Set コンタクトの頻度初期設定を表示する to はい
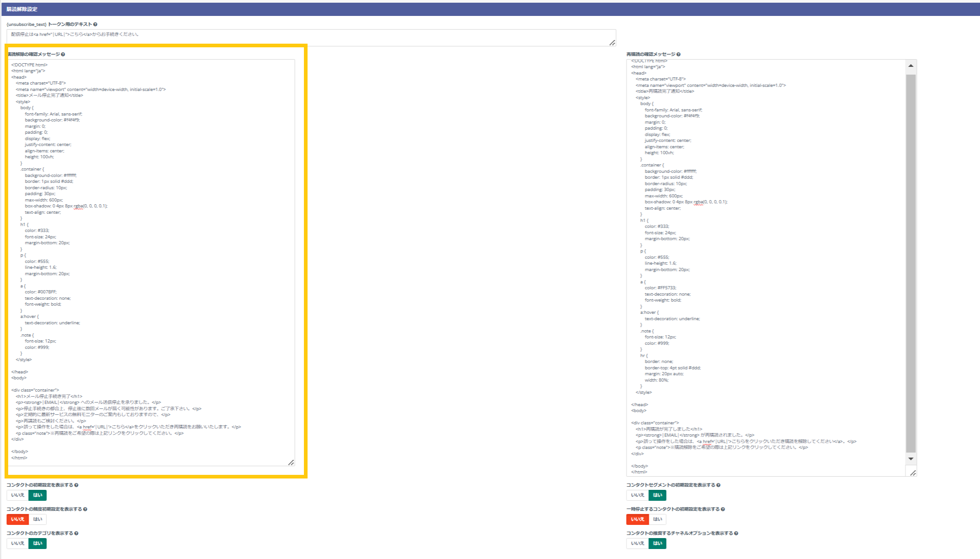This screenshot has width=980, height=559. (38, 519)
